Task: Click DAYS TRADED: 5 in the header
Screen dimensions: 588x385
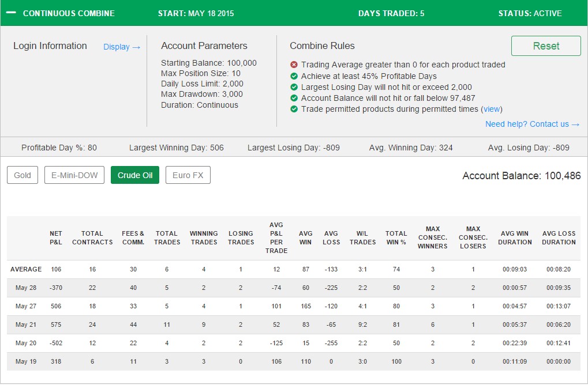Action: click(x=391, y=13)
